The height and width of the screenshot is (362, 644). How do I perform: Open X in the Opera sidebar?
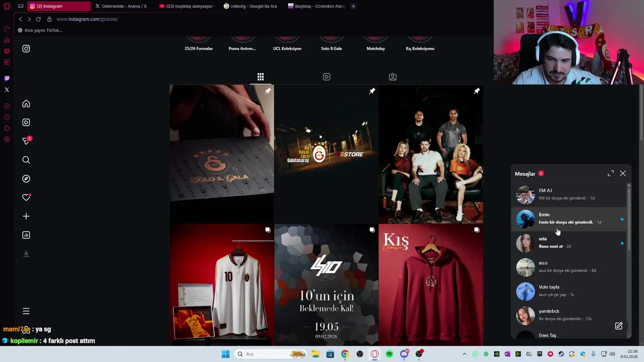pos(7,90)
